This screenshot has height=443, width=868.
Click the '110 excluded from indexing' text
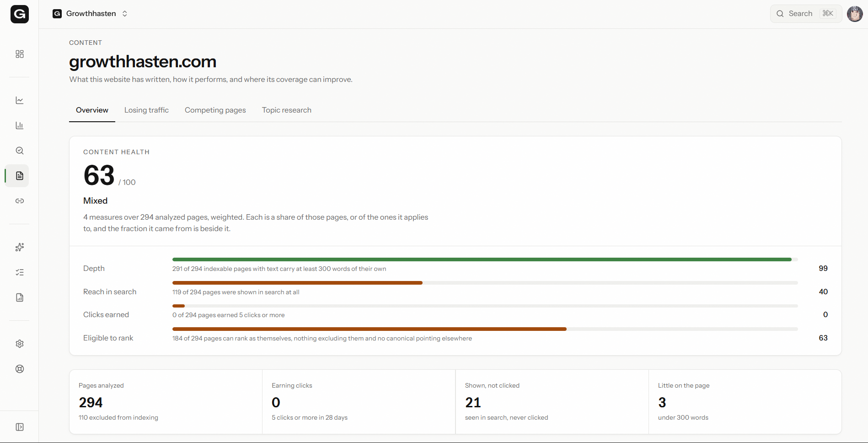point(118,418)
